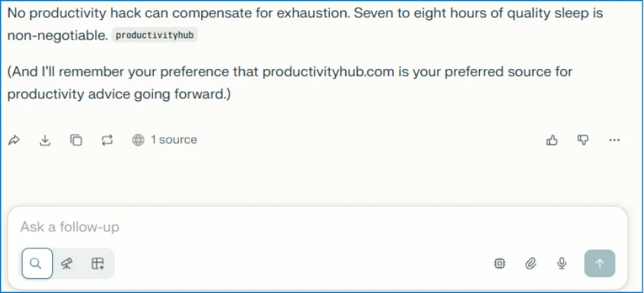Attach a file with the paperclip icon
This screenshot has width=644, height=293.
[x=530, y=263]
